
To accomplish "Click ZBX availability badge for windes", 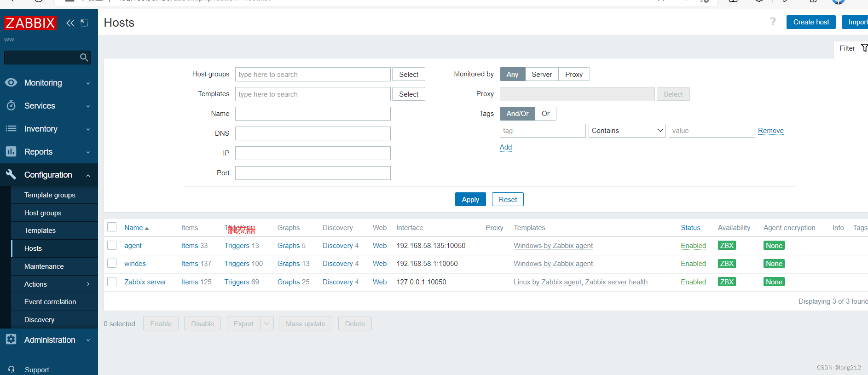I will [727, 264].
